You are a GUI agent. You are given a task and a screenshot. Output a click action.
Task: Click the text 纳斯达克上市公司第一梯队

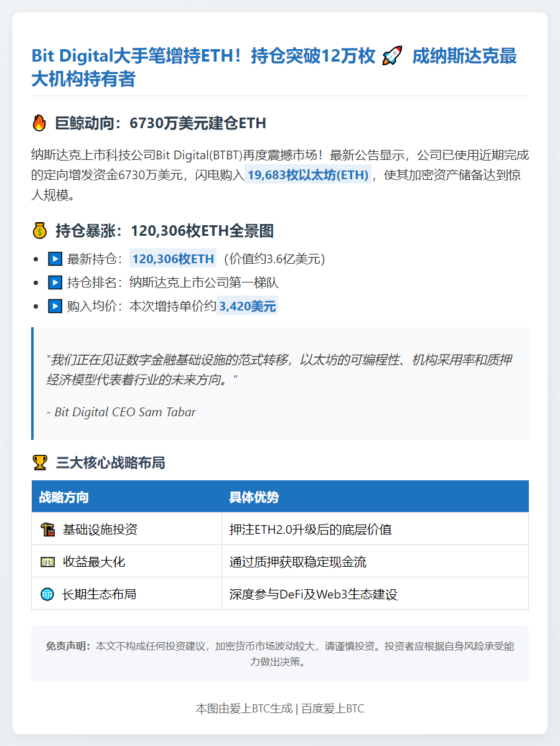pos(204,282)
